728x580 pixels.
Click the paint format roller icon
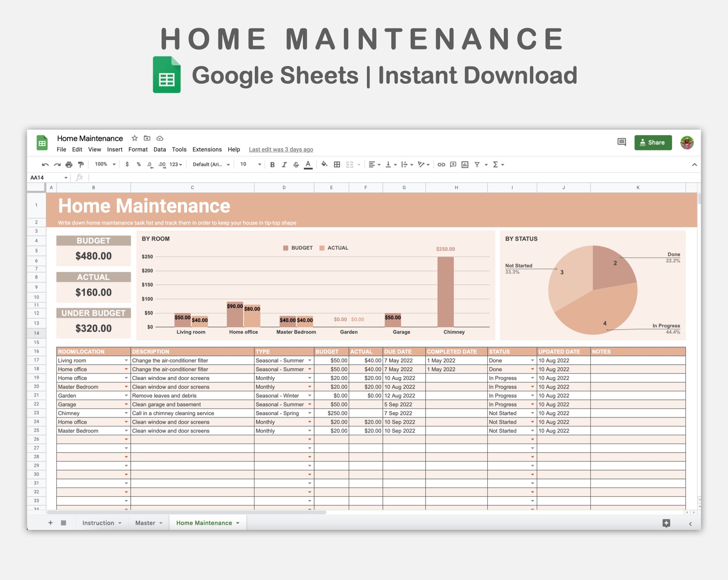coord(81,165)
